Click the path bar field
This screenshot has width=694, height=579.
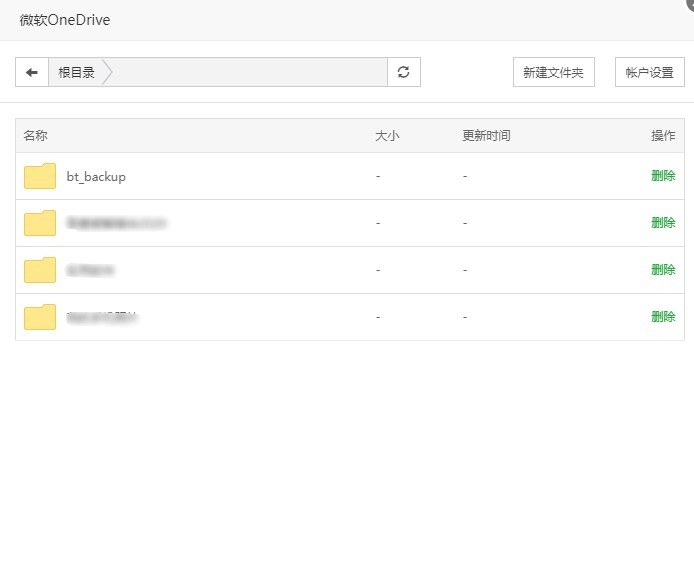(218, 72)
